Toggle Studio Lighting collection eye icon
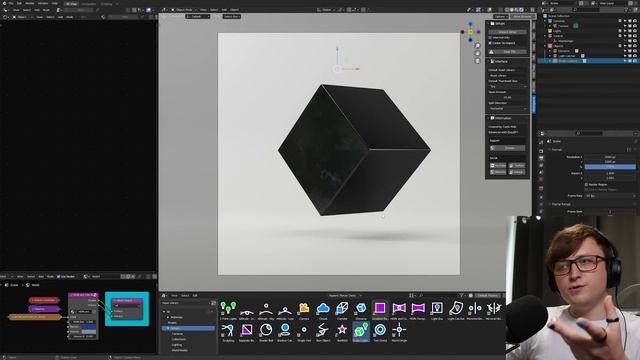 tap(630, 61)
